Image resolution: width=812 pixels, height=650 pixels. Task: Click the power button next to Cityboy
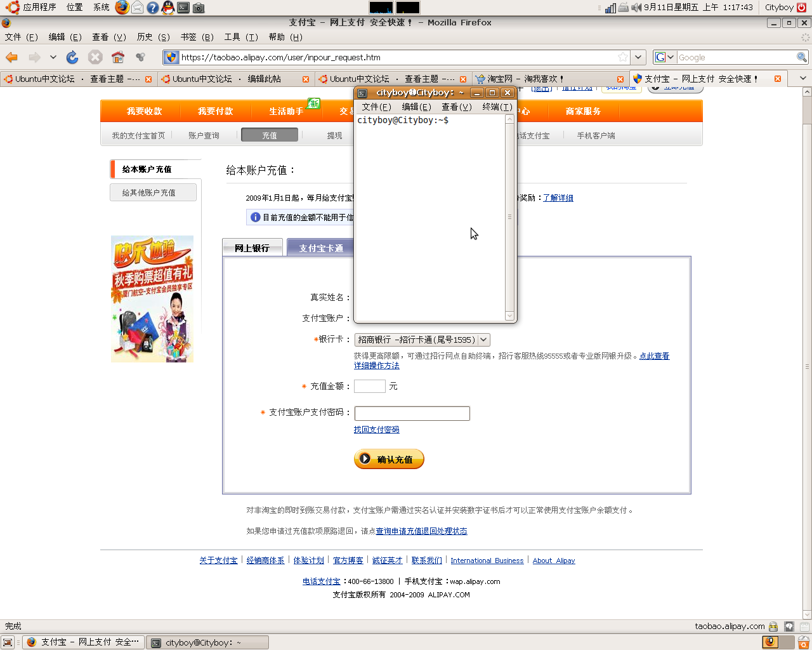801,8
